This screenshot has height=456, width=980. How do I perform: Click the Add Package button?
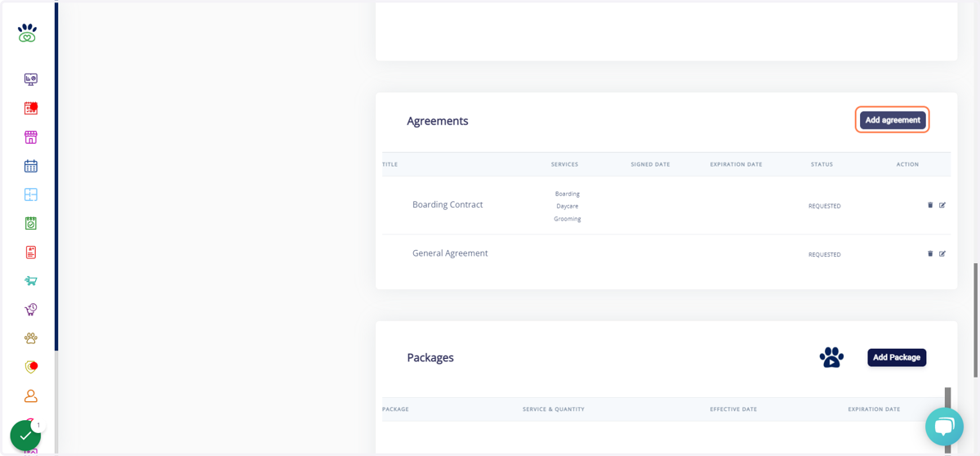(897, 357)
